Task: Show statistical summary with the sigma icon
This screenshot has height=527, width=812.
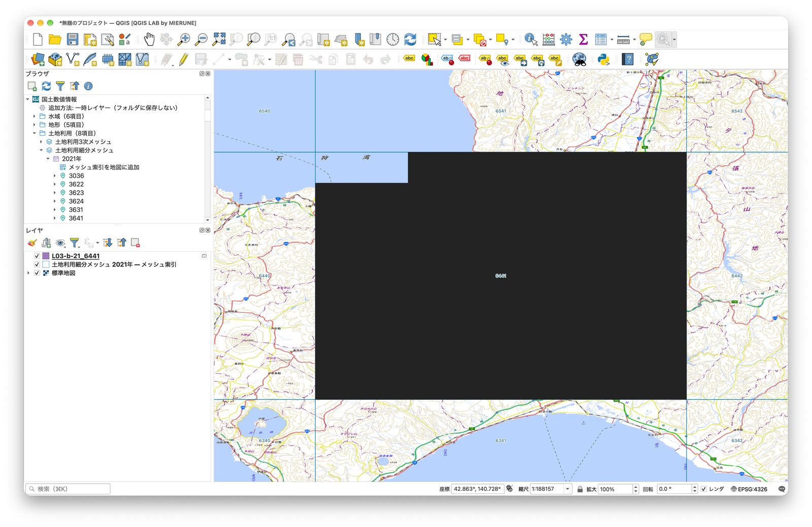Action: pos(583,39)
